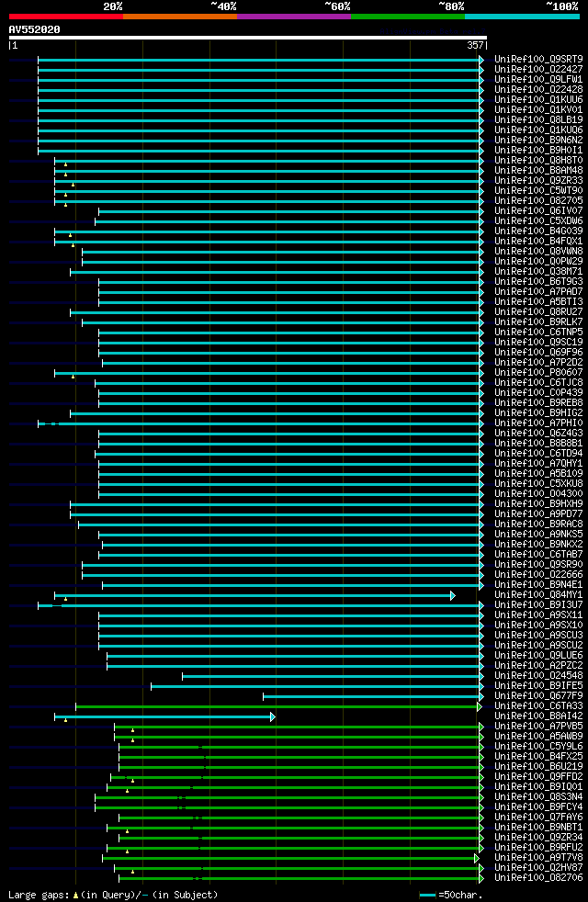This screenshot has height=902, width=588.
Task: Click the green ~80% identity legend segment
Action: tap(408, 17)
